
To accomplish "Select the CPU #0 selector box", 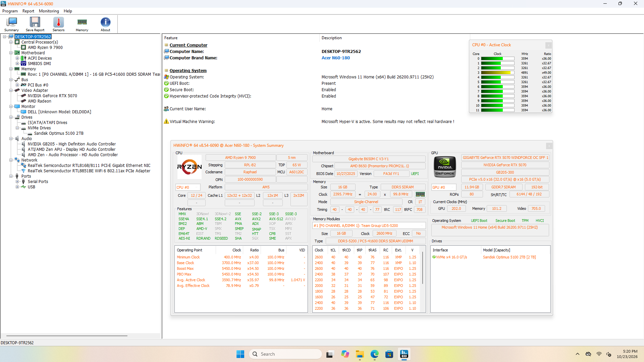I will point(188,187).
